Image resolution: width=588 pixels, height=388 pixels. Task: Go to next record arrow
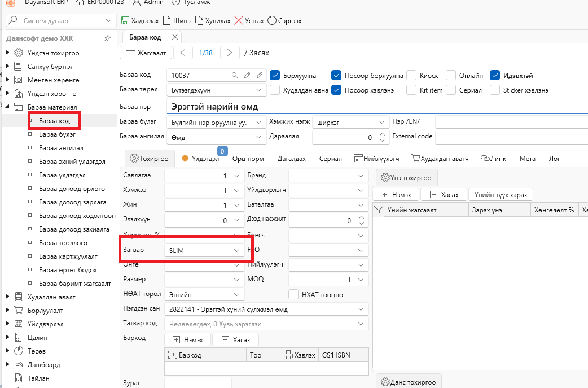coord(230,53)
